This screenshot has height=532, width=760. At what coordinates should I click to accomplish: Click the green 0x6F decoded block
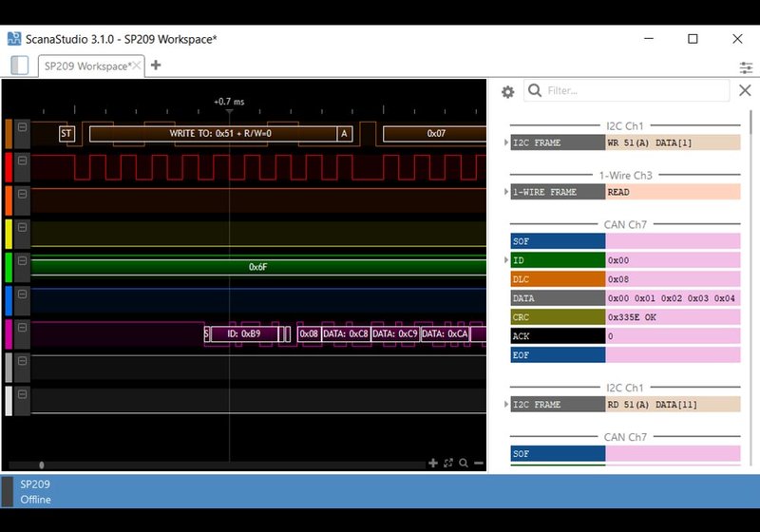[258, 267]
